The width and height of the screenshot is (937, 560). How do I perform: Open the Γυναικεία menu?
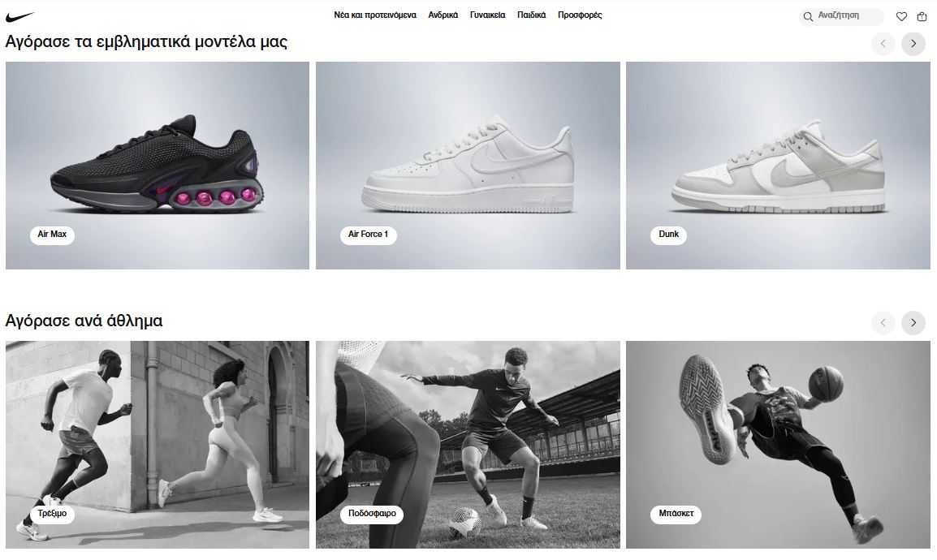(x=488, y=15)
